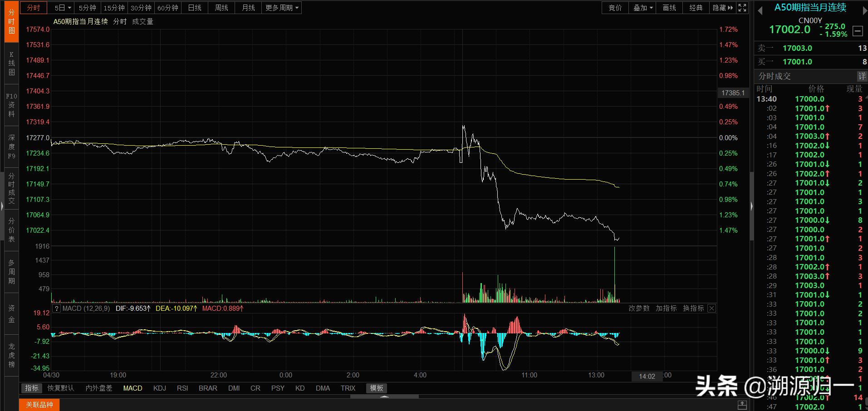Open the 分价表 sidebar tab
868x411 pixels.
point(11,230)
